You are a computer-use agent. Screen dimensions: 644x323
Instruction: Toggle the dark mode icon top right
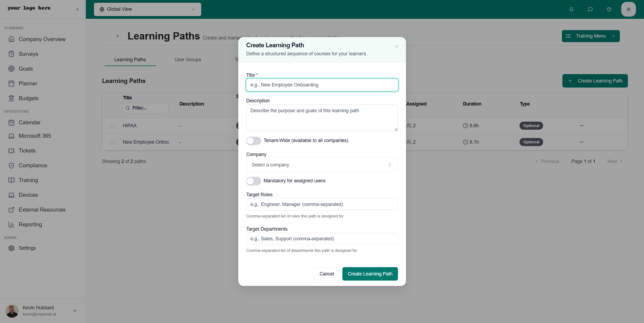coord(628,9)
